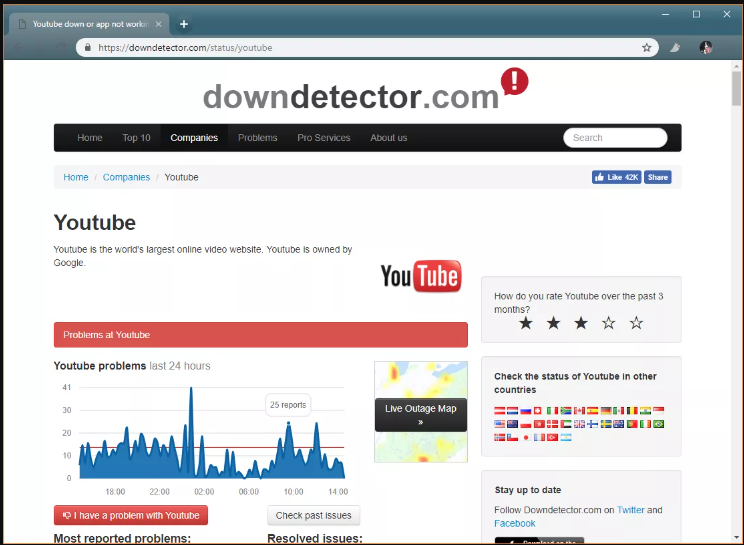The width and height of the screenshot is (744, 545).
Task: Select the India flag
Action: coord(645,411)
